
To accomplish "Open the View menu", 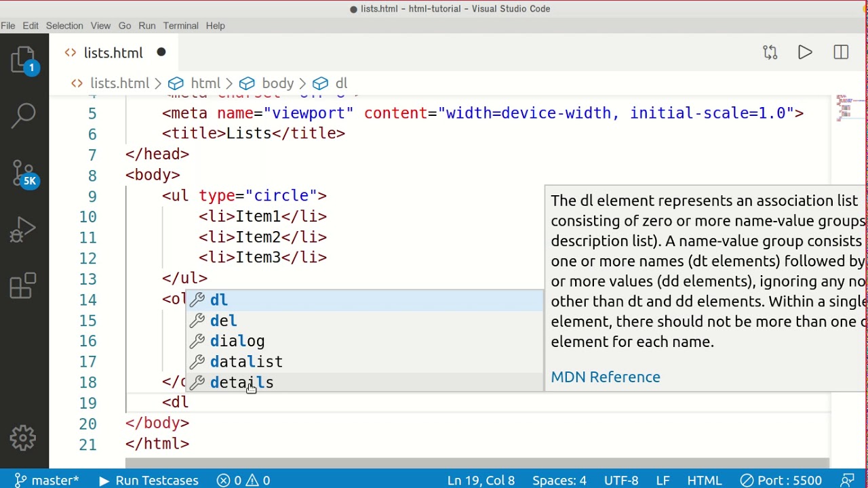I will (100, 26).
